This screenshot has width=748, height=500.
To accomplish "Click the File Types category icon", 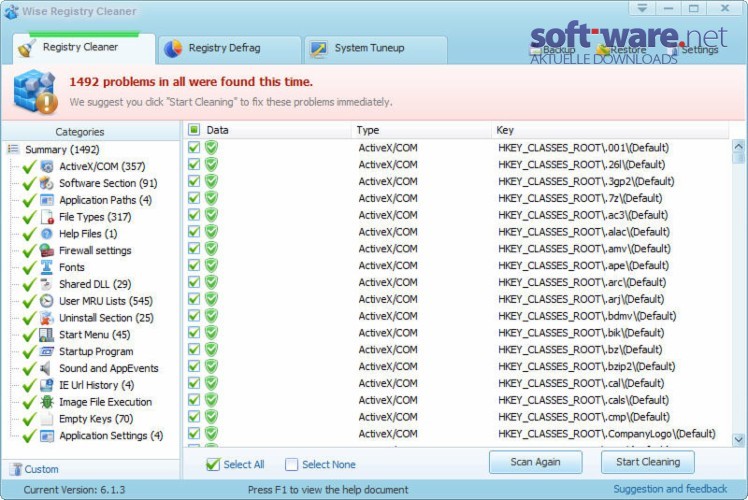I will 47,217.
